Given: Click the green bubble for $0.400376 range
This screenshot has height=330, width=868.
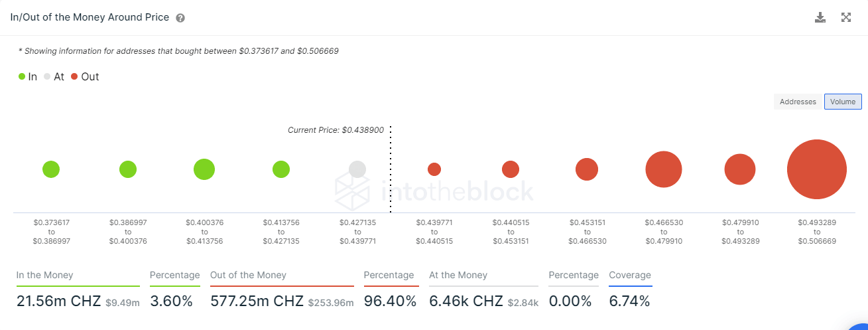Looking at the screenshot, I should pos(204,169).
